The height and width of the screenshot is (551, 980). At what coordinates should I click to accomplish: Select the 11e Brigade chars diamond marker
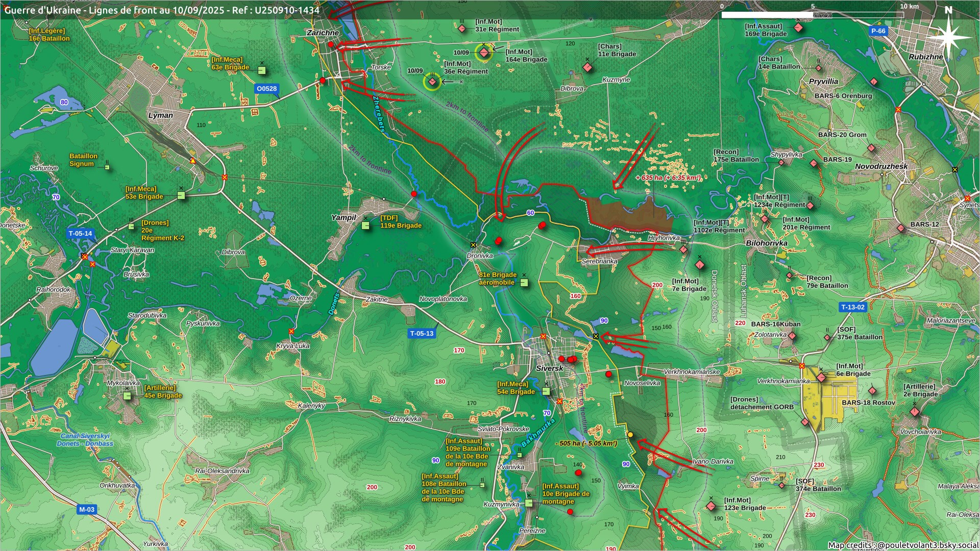pyautogui.click(x=587, y=67)
